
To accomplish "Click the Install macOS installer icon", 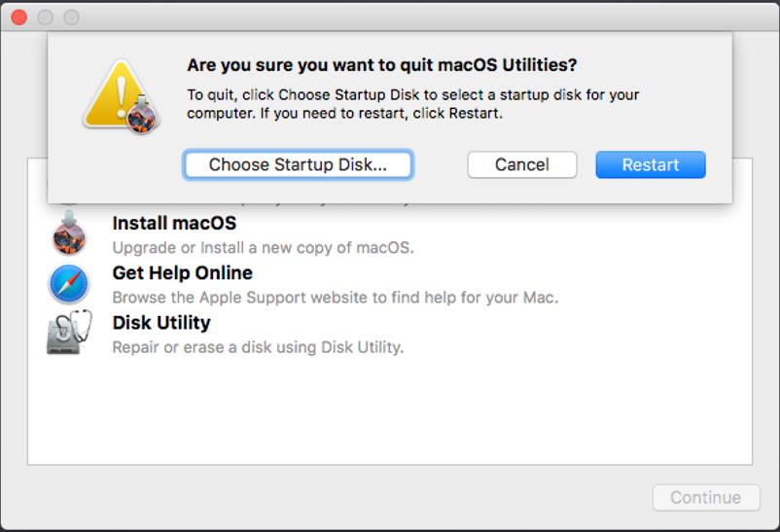I will (x=68, y=235).
